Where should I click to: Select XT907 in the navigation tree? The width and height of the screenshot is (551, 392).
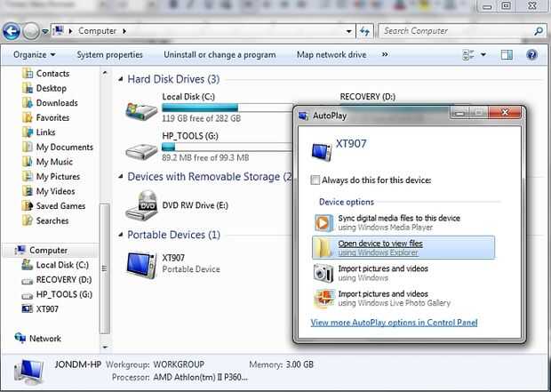click(x=40, y=309)
